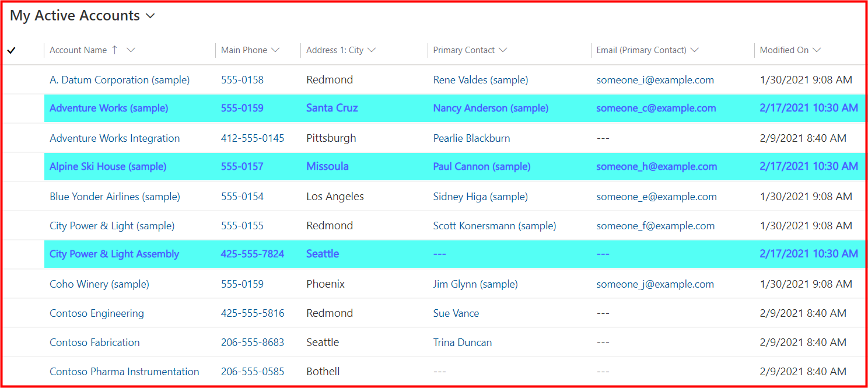Open Contoso Fabrication account
Screen dimensions: 868x388
(x=94, y=342)
